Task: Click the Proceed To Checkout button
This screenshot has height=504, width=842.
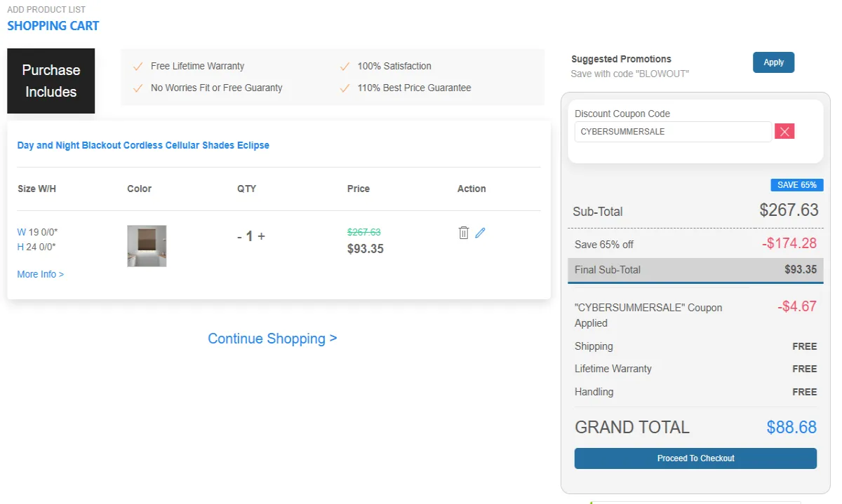Action: (695, 458)
